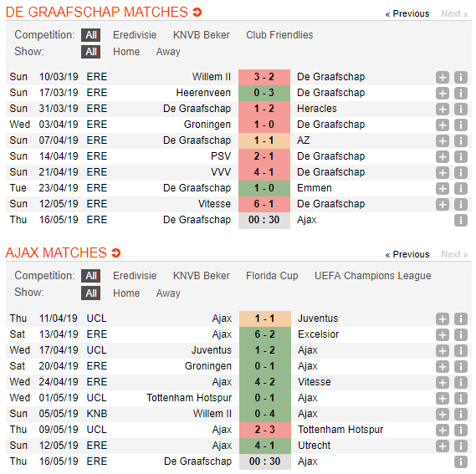476x474 pixels.
Task: Open the info icon for the De Graafschap vs Ajax 16/05/19 fixture
Action: click(460, 221)
